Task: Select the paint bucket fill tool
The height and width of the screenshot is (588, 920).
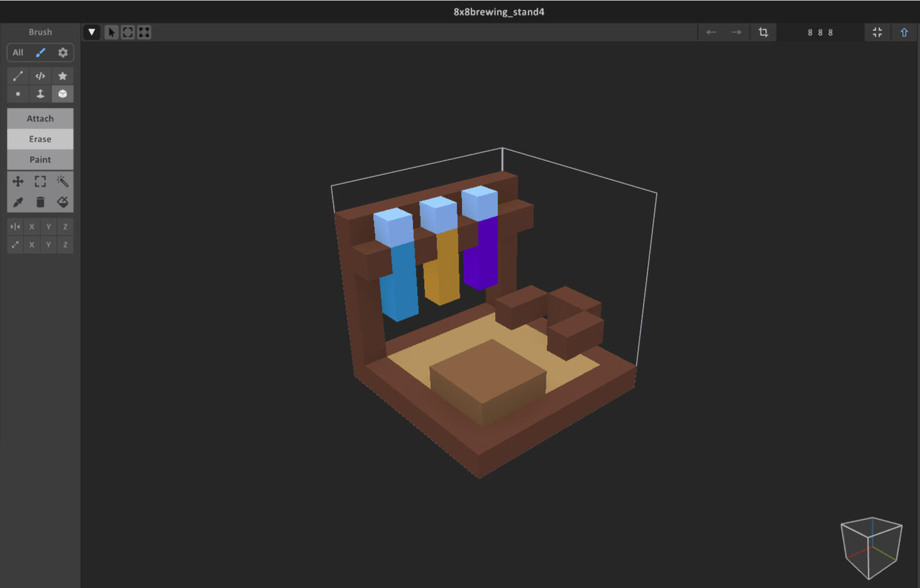Action: [63, 202]
